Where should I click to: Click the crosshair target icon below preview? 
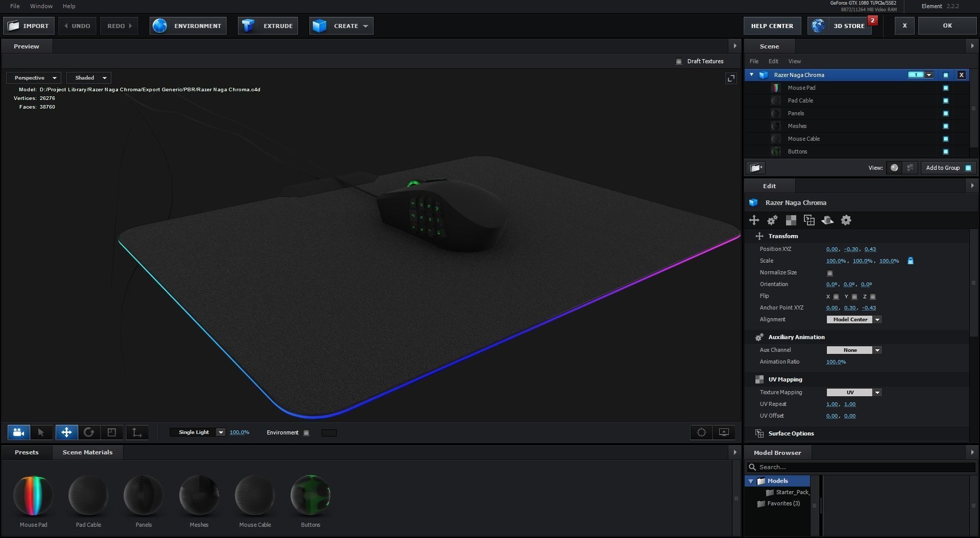(x=702, y=432)
